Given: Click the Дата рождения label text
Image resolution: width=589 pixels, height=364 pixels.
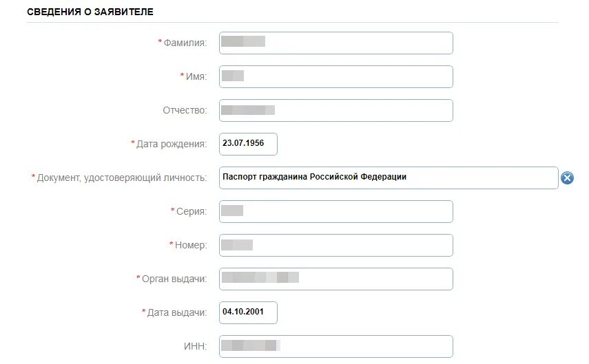Looking at the screenshot, I should [172, 144].
